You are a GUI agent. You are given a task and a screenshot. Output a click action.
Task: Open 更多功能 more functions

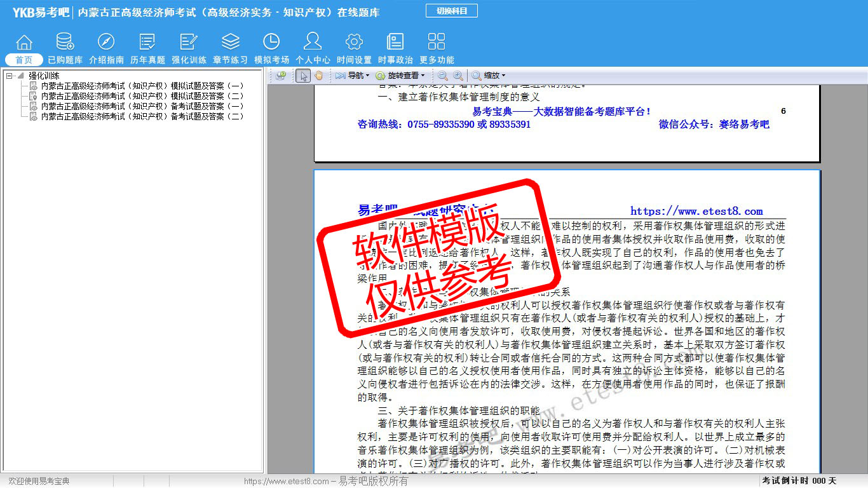[x=437, y=50]
